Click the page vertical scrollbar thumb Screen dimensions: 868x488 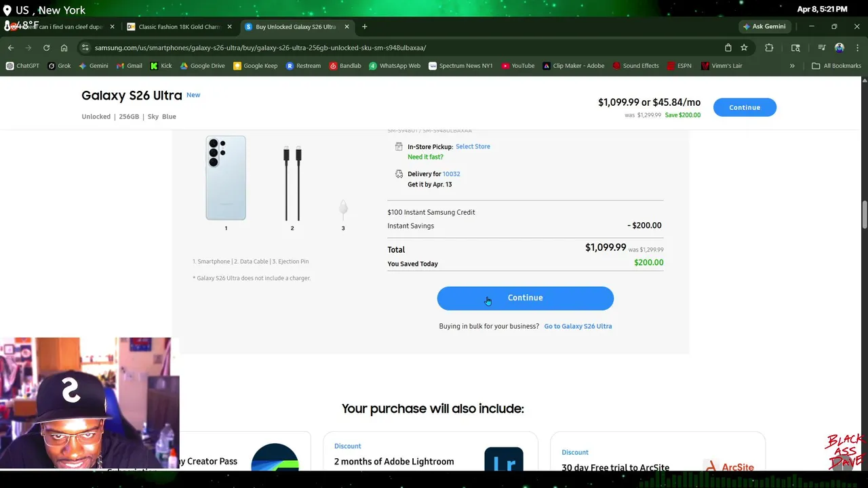point(864,216)
